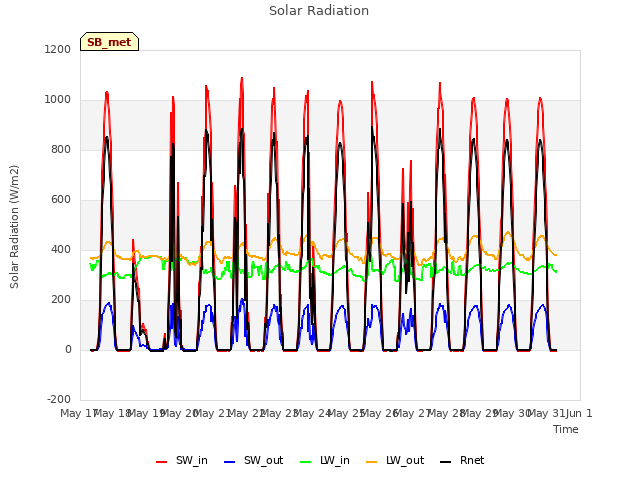Viewport: 640px width, 480px height.
Task: Select the LW_in legend label
Action: (x=335, y=460)
